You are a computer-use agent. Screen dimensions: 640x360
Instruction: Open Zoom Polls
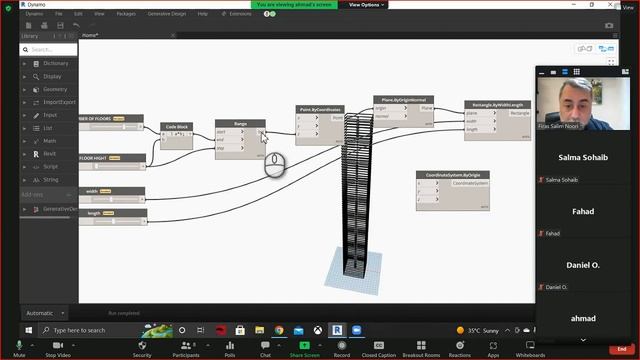click(x=230, y=346)
